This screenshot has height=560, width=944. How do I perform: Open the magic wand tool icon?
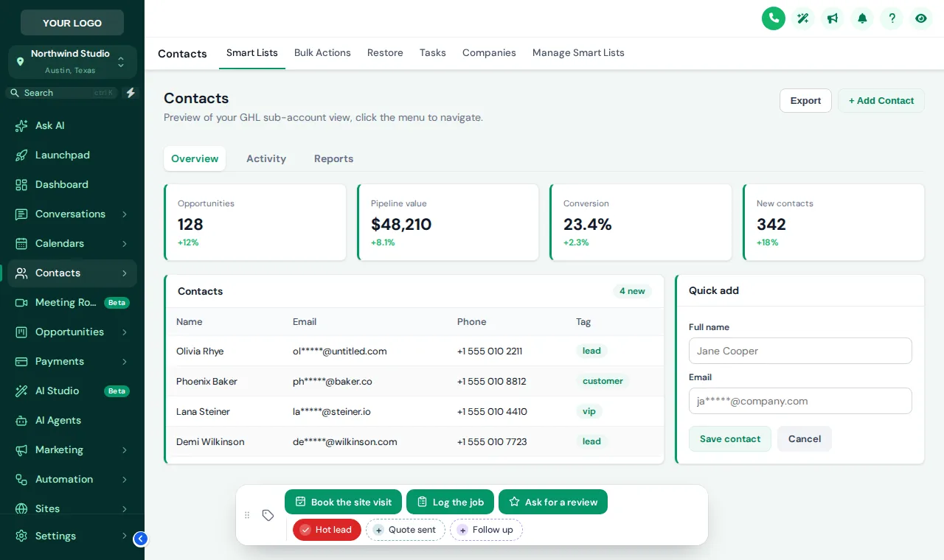(803, 18)
